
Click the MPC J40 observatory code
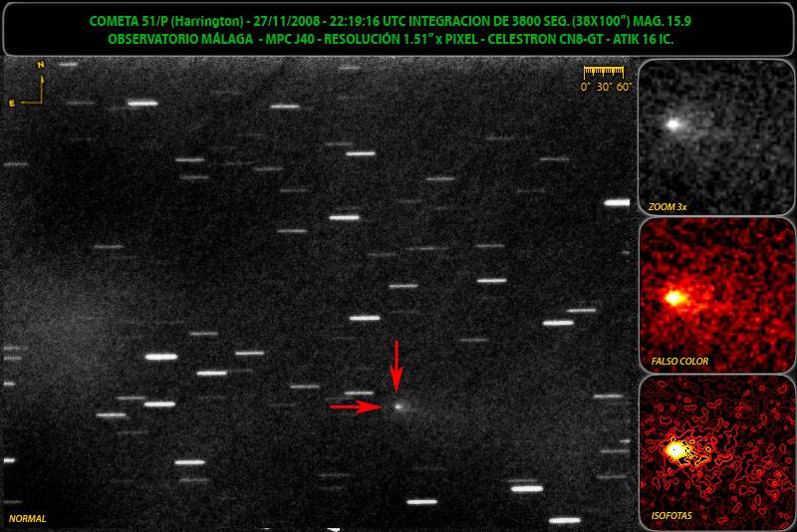(x=290, y=39)
